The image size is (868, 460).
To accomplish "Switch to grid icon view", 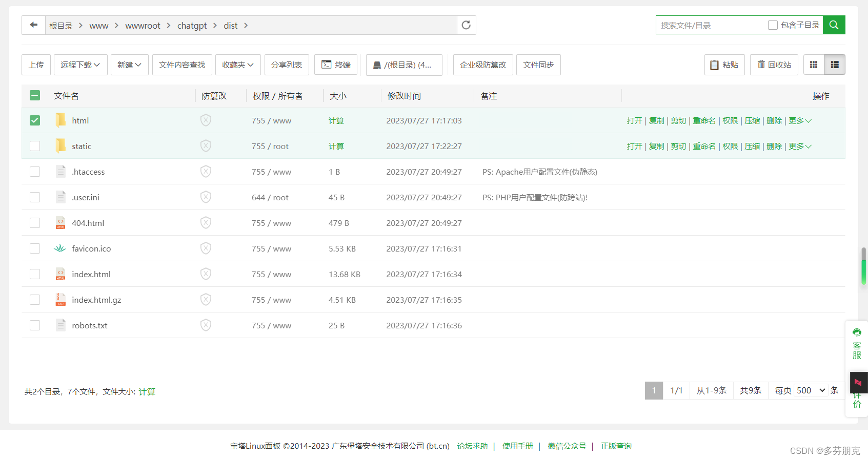I will pyautogui.click(x=814, y=65).
